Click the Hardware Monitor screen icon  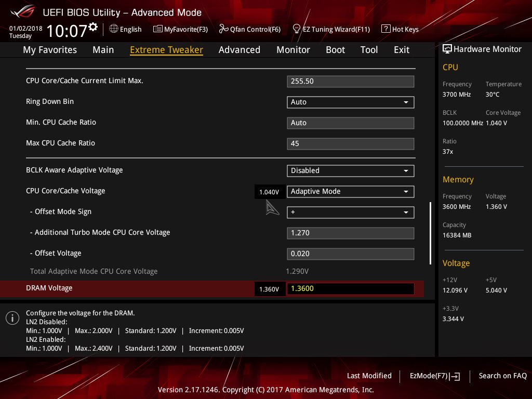(x=447, y=49)
